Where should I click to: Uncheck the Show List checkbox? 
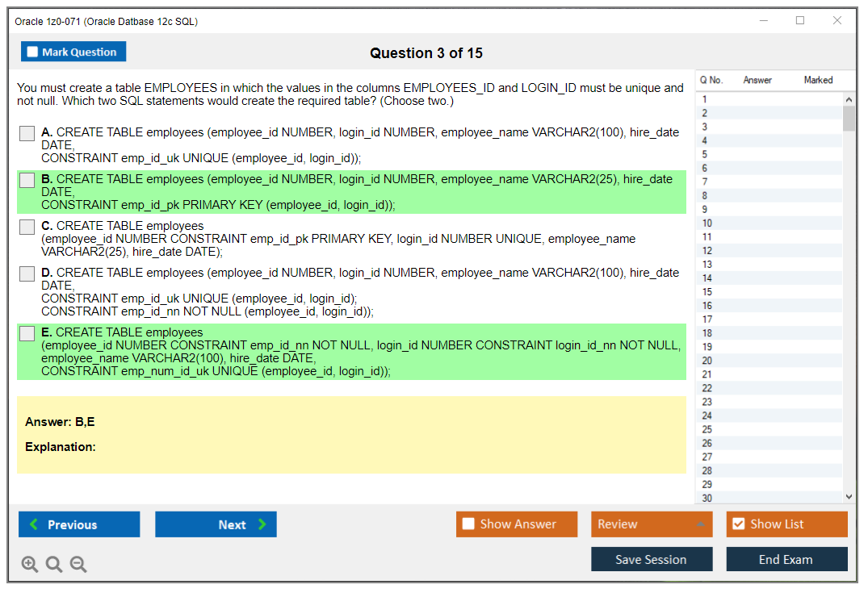pyautogui.click(x=738, y=524)
